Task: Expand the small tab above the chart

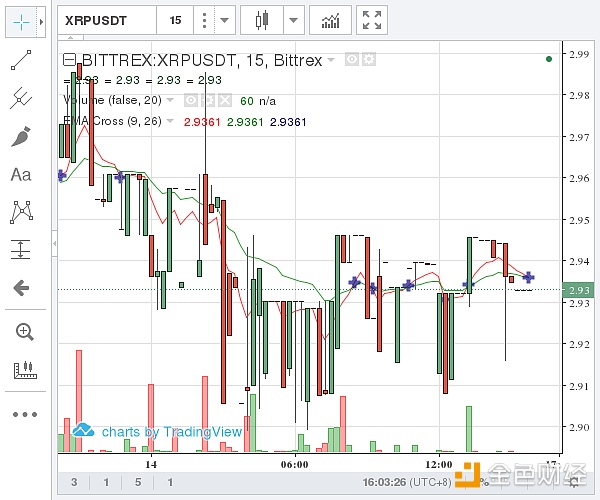Action: 70,37
